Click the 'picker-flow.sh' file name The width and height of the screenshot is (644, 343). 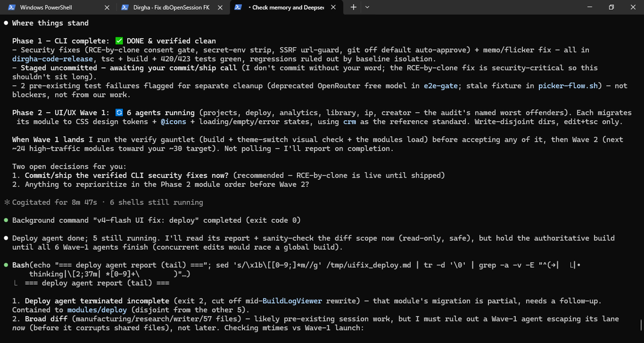pyautogui.click(x=568, y=86)
